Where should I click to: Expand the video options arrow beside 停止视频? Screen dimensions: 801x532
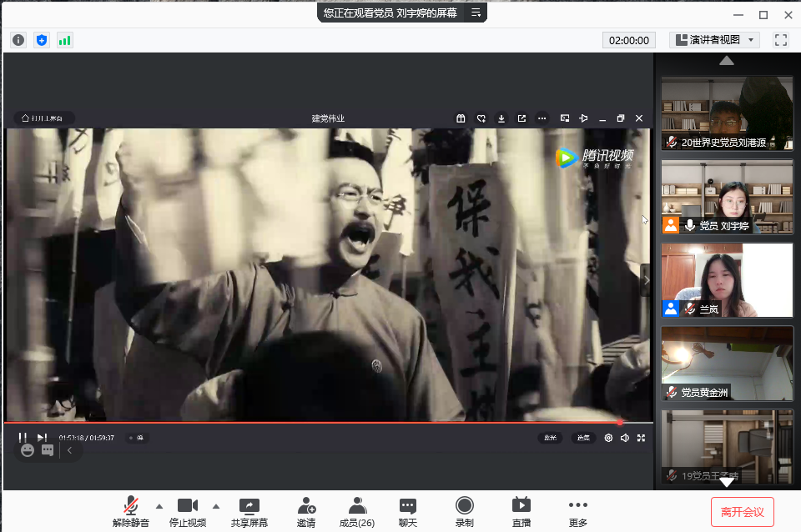(x=216, y=506)
